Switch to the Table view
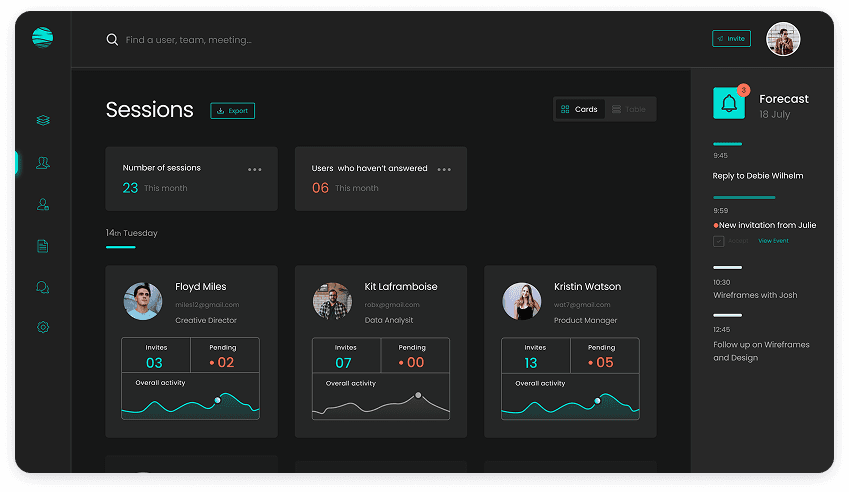Viewport: 849px width, 492px height. (629, 109)
